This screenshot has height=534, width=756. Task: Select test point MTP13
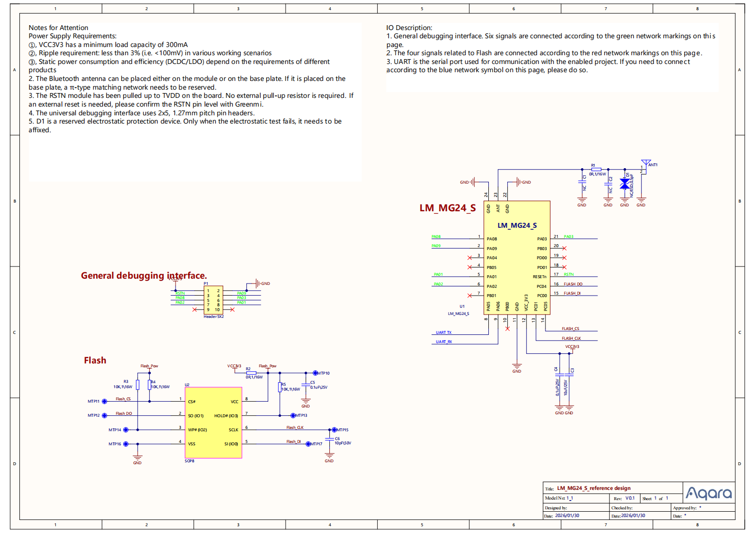coord(293,415)
